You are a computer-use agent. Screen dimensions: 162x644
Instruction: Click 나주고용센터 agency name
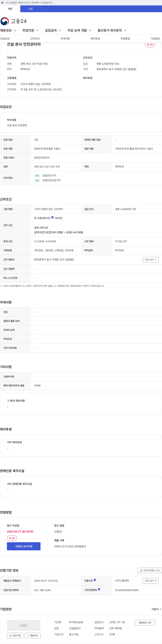click(122, 581)
